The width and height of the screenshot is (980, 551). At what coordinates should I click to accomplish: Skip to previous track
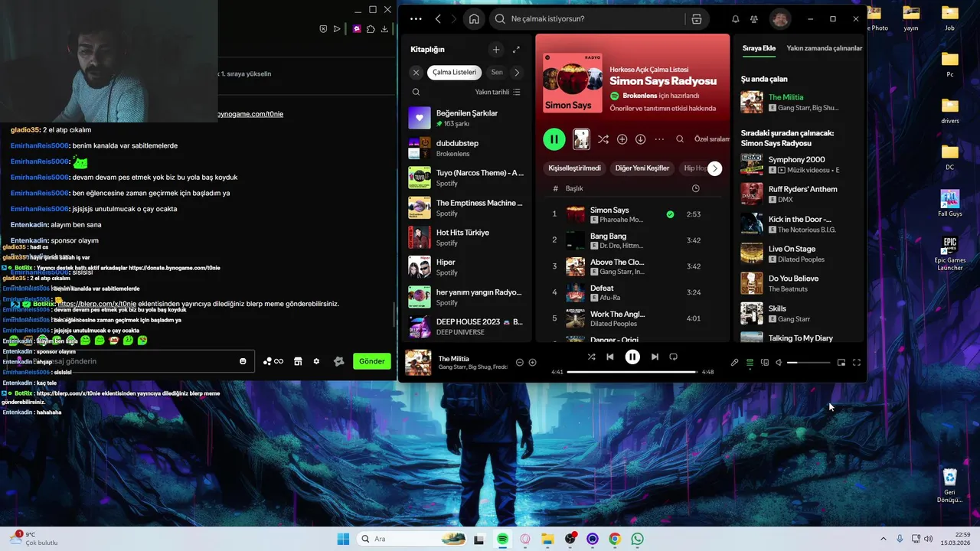click(x=610, y=357)
